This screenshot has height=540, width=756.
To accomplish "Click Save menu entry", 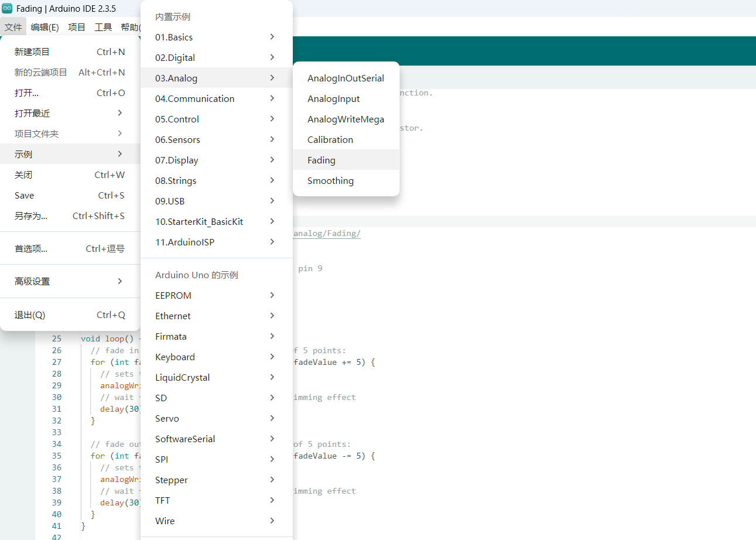I will point(70,195).
